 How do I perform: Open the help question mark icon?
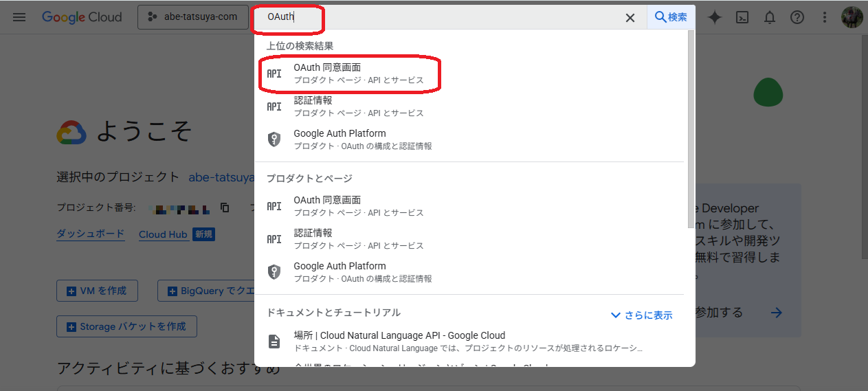[x=797, y=17]
